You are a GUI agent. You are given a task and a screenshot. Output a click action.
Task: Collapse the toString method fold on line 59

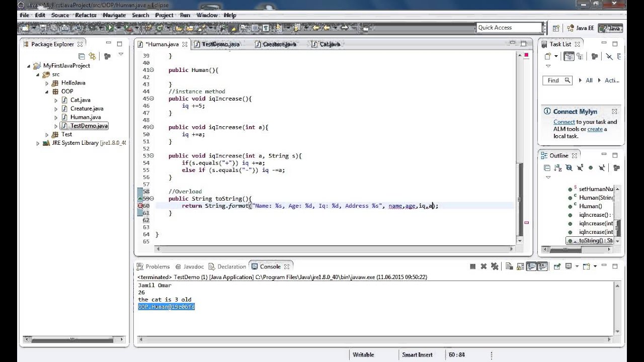click(151, 199)
